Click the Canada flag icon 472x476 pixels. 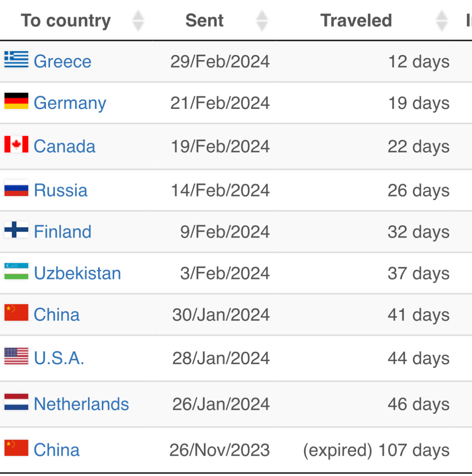coord(16,145)
